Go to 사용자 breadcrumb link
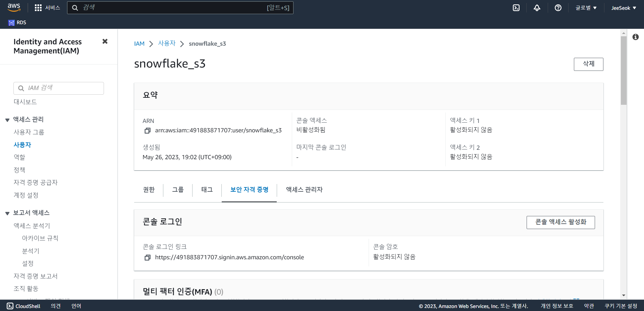The width and height of the screenshot is (644, 311). [167, 44]
